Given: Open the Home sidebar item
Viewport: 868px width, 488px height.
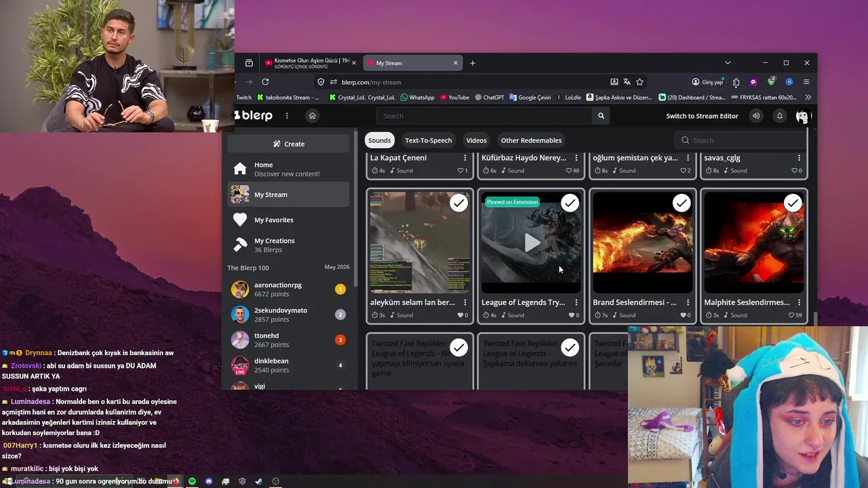Looking at the screenshot, I should point(288,169).
